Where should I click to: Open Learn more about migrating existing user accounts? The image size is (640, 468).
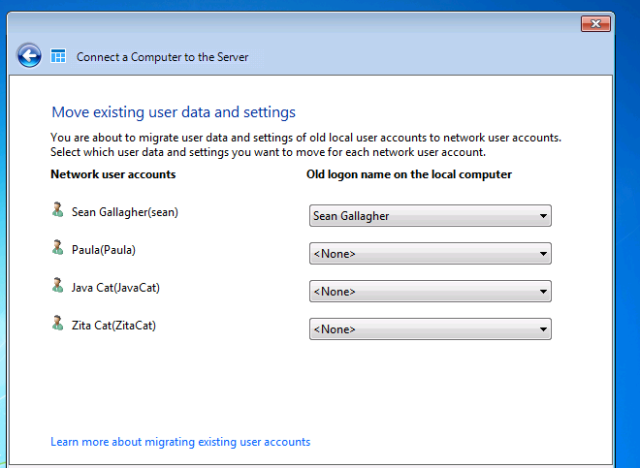pos(180,442)
